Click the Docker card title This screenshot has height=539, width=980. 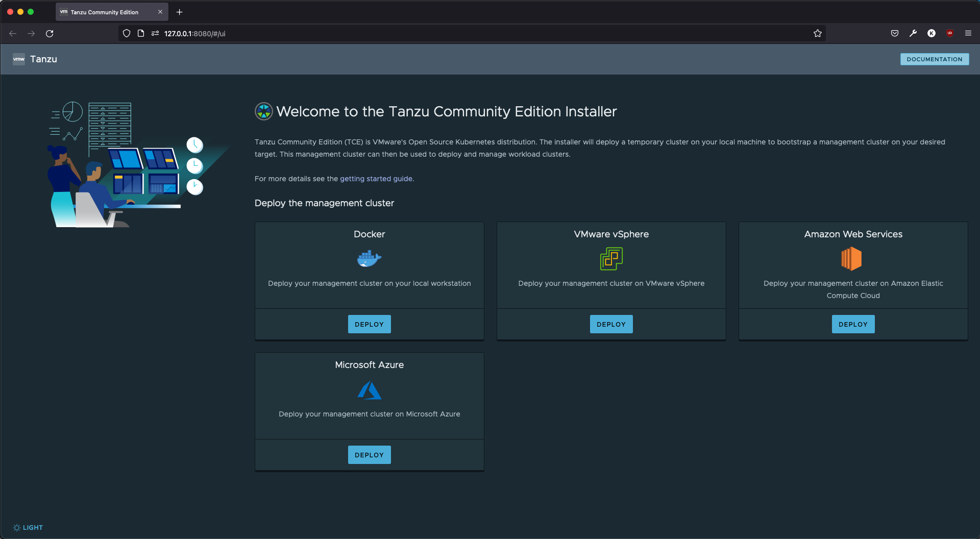click(x=370, y=234)
